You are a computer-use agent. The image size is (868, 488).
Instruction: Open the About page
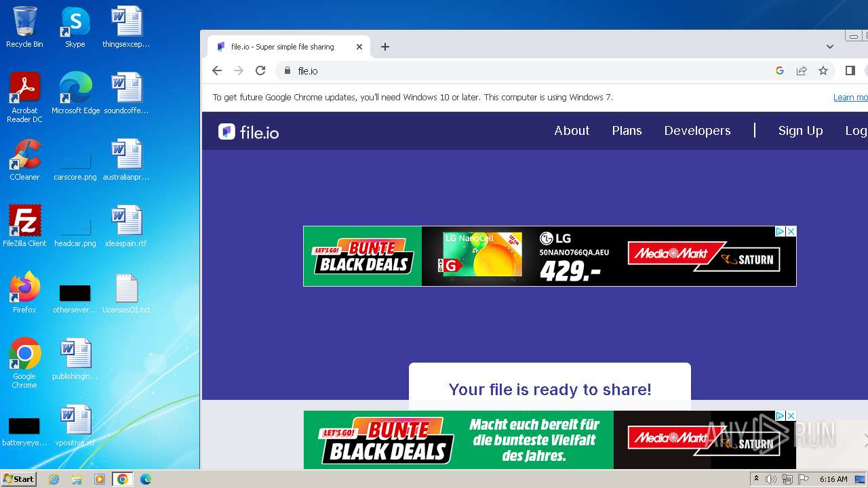tap(572, 131)
